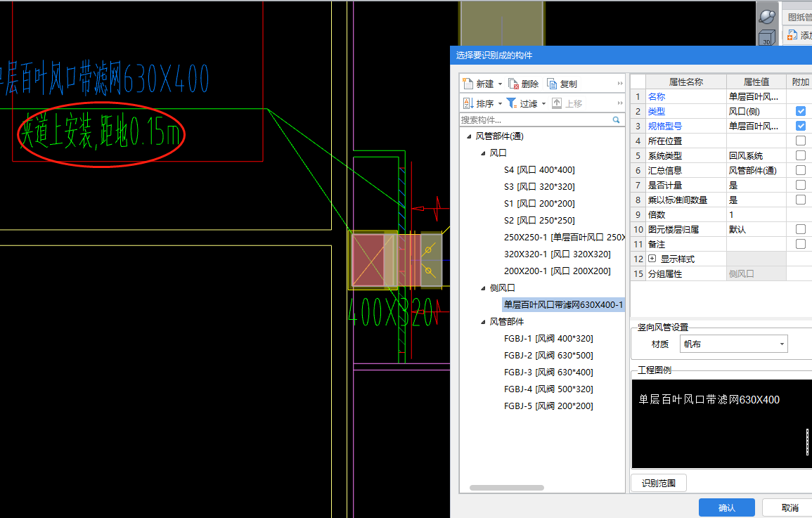Enable 附加 checkbox for 是否计量 row
812x518 pixels.
[801, 185]
